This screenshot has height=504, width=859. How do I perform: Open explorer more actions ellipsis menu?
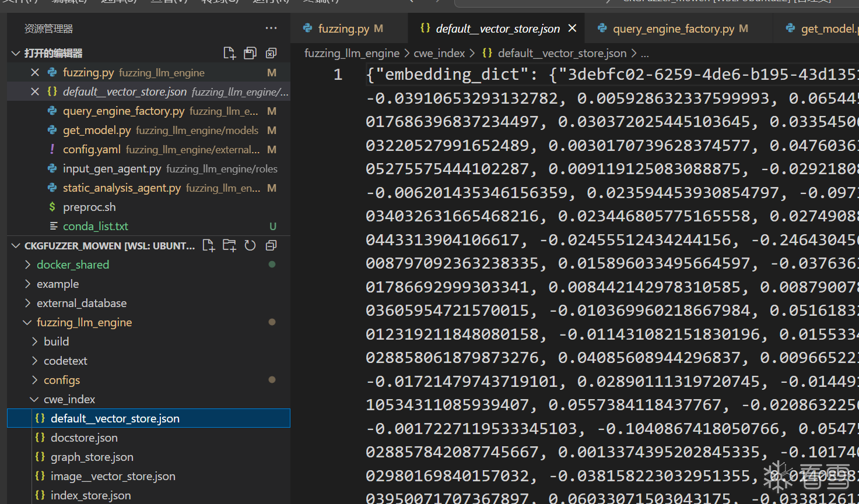coord(271,28)
